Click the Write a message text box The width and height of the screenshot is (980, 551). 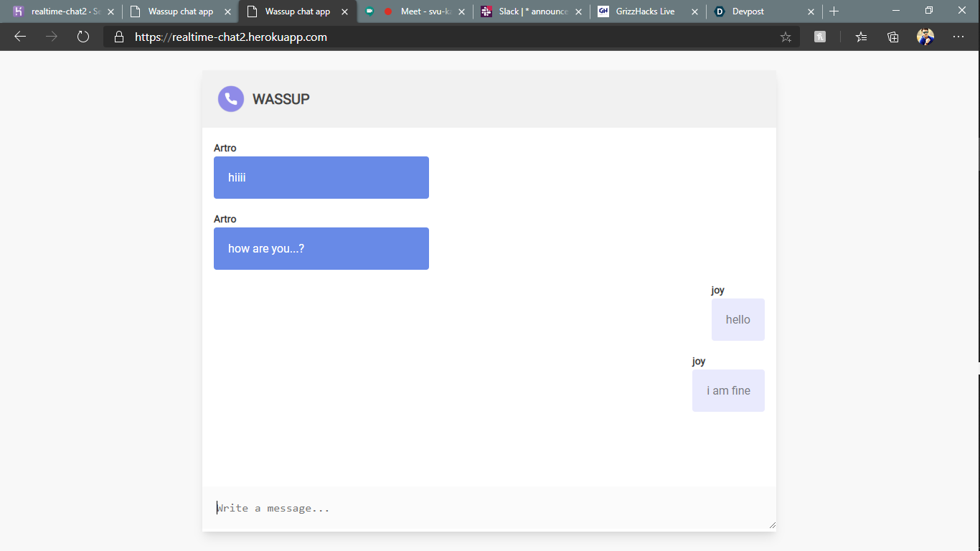point(489,509)
